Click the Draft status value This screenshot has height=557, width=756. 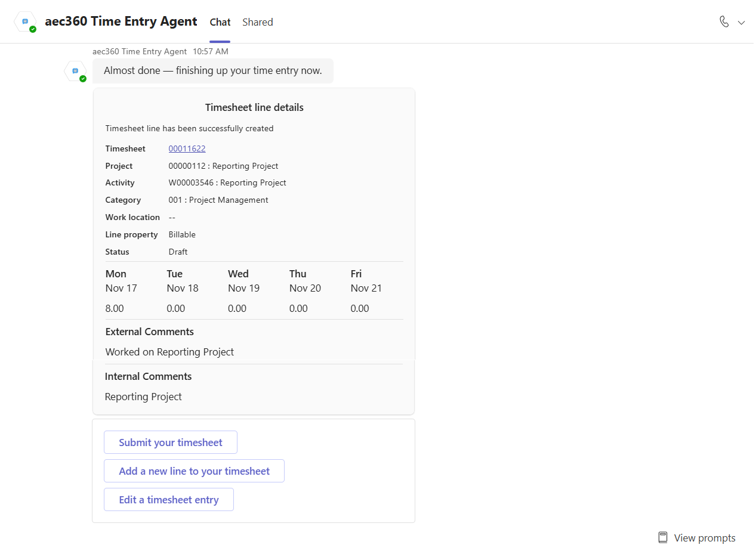tap(178, 252)
